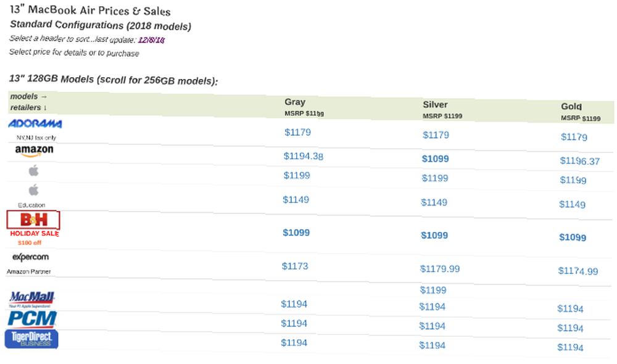Click the 'MSRP $1199' text under Silver
Viewport: 617px width, 364px height.
click(x=442, y=116)
